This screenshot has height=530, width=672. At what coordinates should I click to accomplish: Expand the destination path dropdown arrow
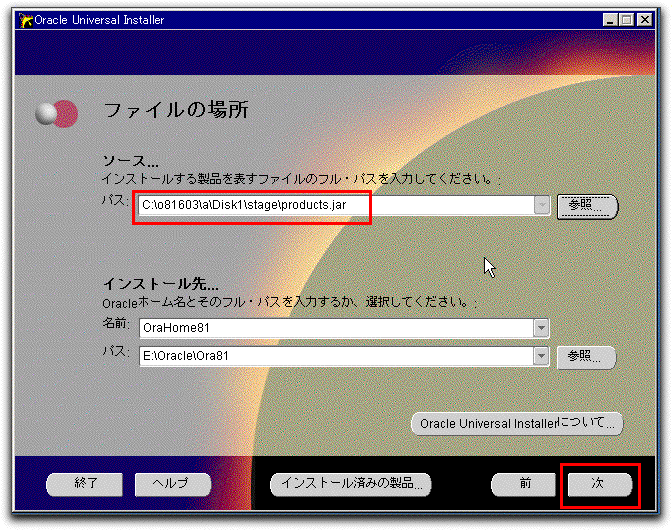[x=542, y=356]
